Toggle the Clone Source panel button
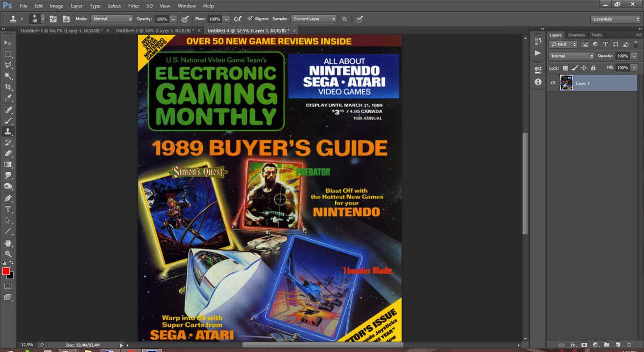 [65, 19]
